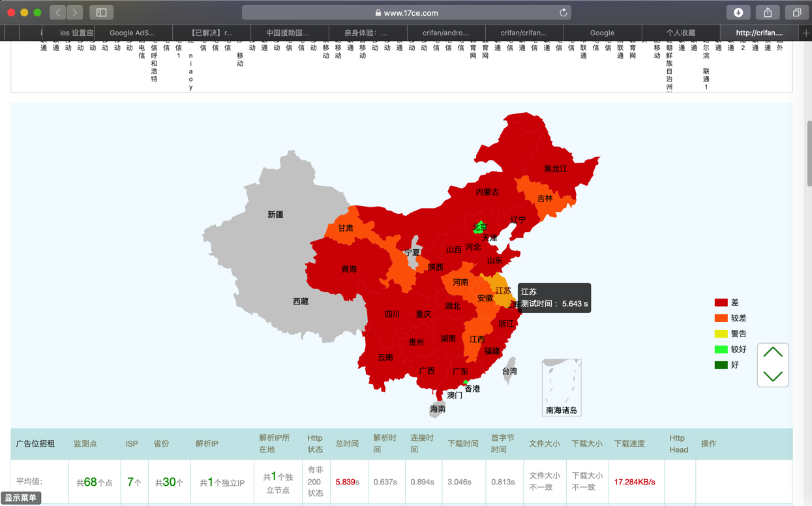
Task: Click Tibet (西藏) region on map
Action: (x=301, y=302)
